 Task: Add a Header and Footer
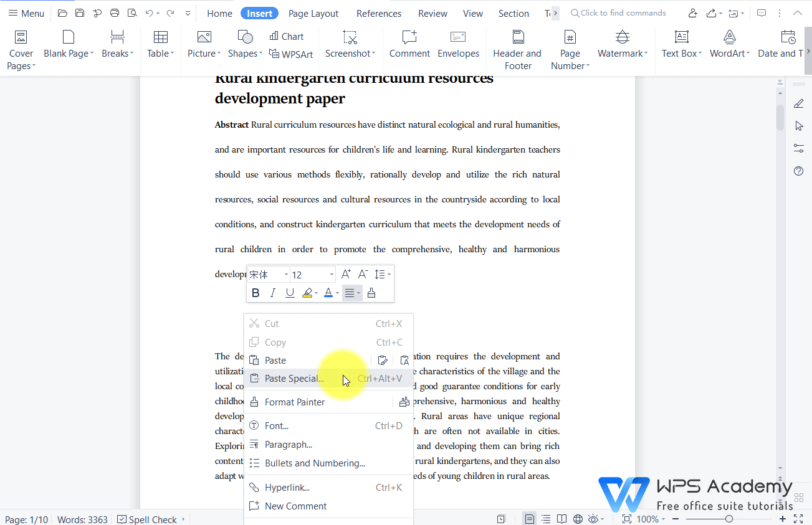click(517, 49)
